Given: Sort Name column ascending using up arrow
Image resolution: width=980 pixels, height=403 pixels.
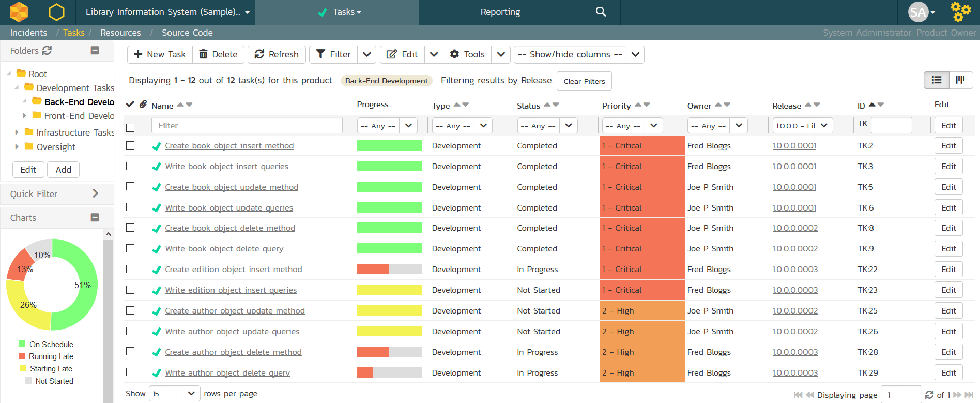Looking at the screenshot, I should point(180,105).
